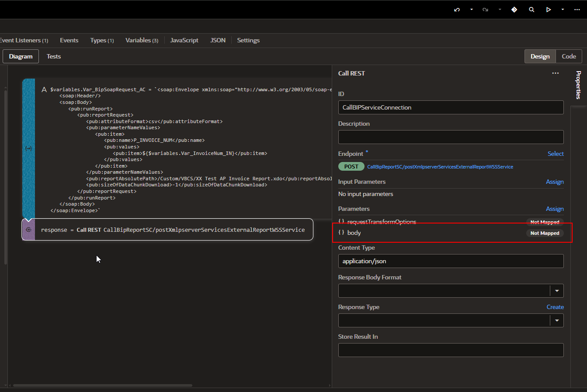Edit the ID field CallBIPServiceConnection
Image resolution: width=587 pixels, height=392 pixels.
[x=451, y=107]
